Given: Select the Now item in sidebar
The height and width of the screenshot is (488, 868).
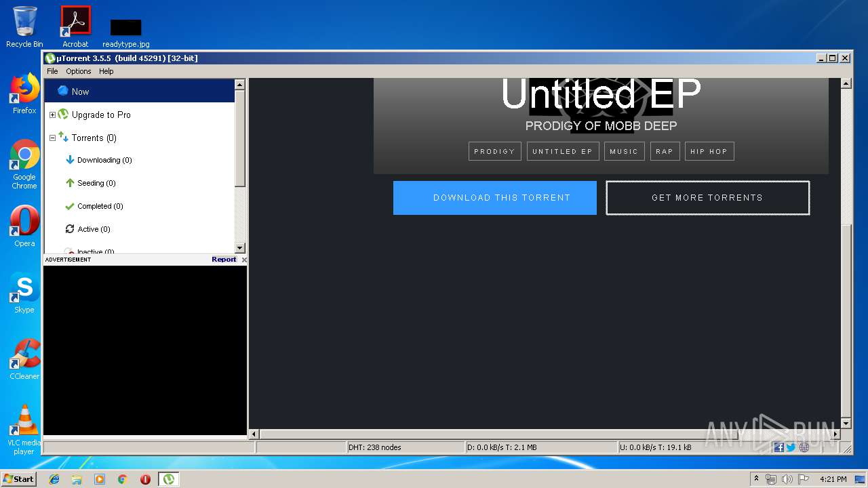Looking at the screenshot, I should [139, 91].
